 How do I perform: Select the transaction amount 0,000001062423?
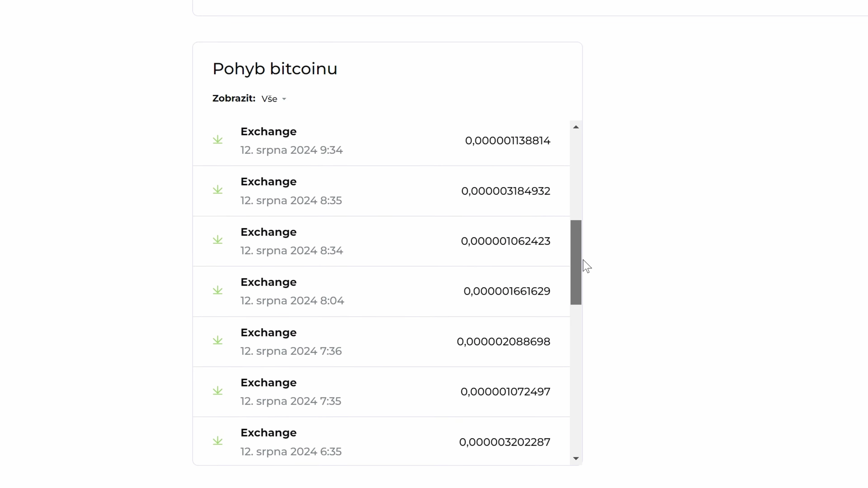point(505,241)
